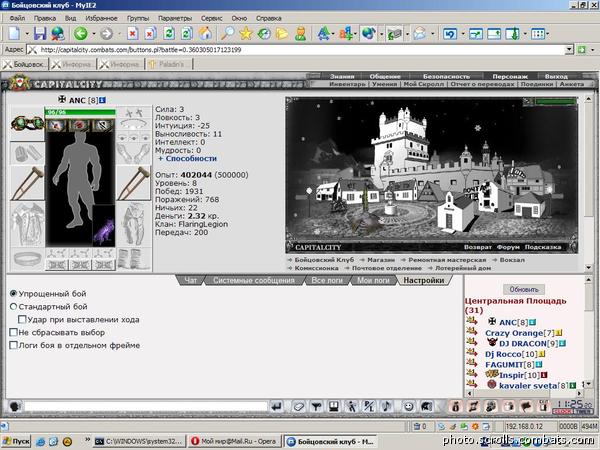Click the Send message enter-arrow icon

tap(276, 407)
